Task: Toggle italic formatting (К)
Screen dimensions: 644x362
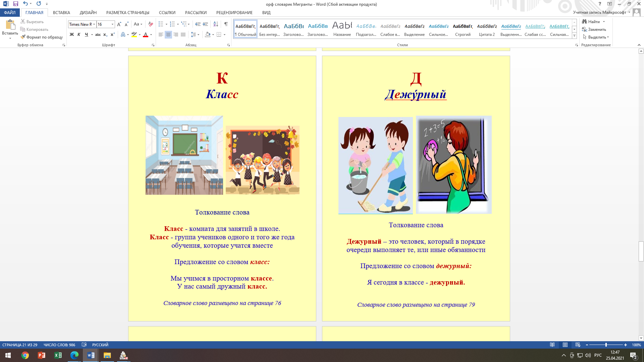Action: tap(79, 35)
